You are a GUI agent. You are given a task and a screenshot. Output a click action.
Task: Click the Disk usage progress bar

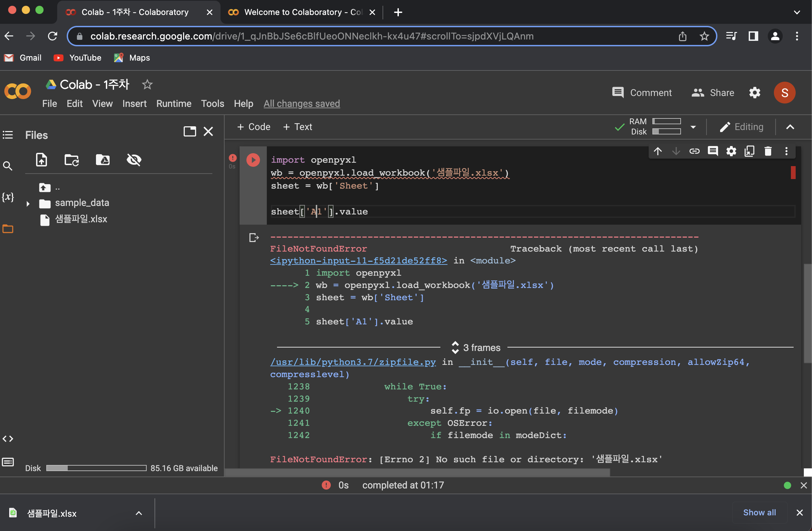pos(96,468)
